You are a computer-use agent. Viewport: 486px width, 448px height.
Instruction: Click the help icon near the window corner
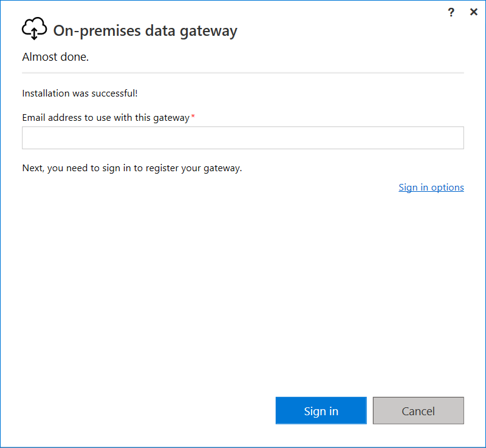tap(451, 12)
